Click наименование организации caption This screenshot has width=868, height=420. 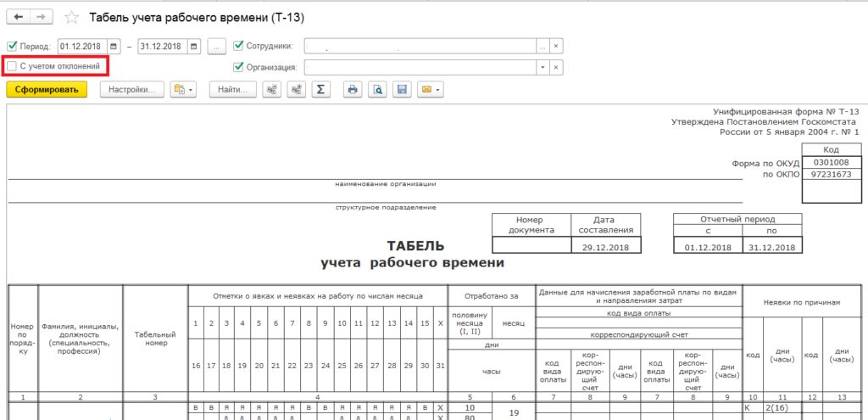(x=386, y=184)
